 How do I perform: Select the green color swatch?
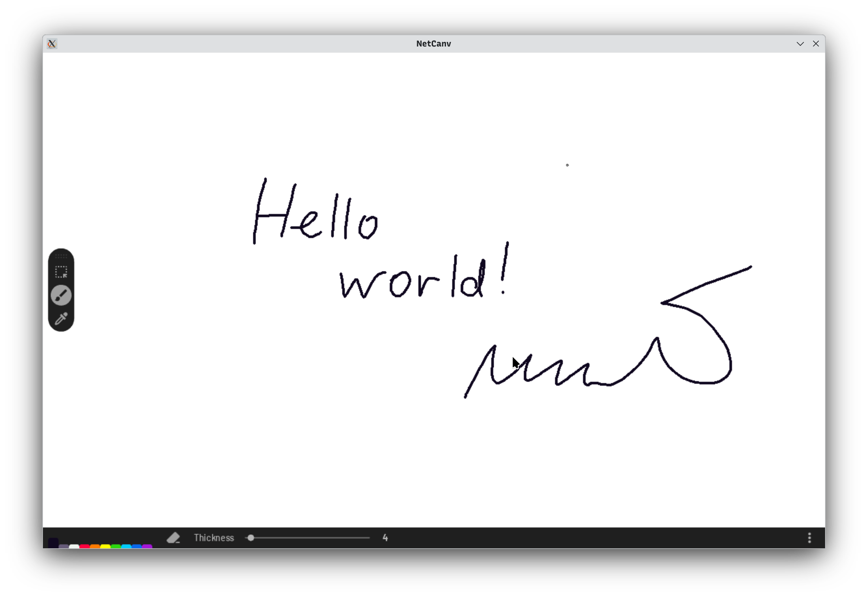(x=116, y=546)
